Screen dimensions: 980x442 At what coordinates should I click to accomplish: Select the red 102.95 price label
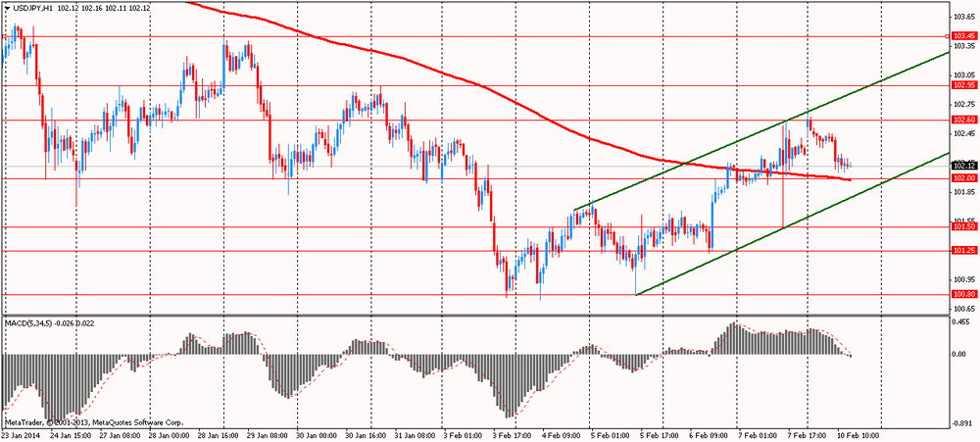963,85
